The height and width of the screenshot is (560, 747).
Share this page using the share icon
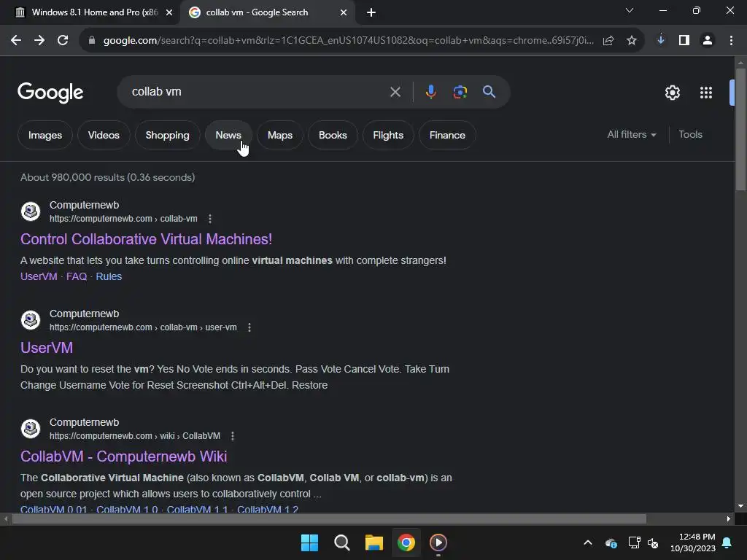coord(608,41)
